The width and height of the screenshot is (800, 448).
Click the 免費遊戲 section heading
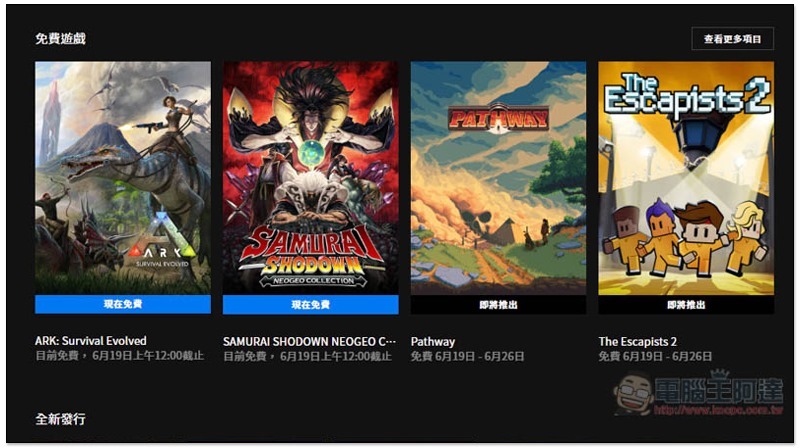click(60, 38)
